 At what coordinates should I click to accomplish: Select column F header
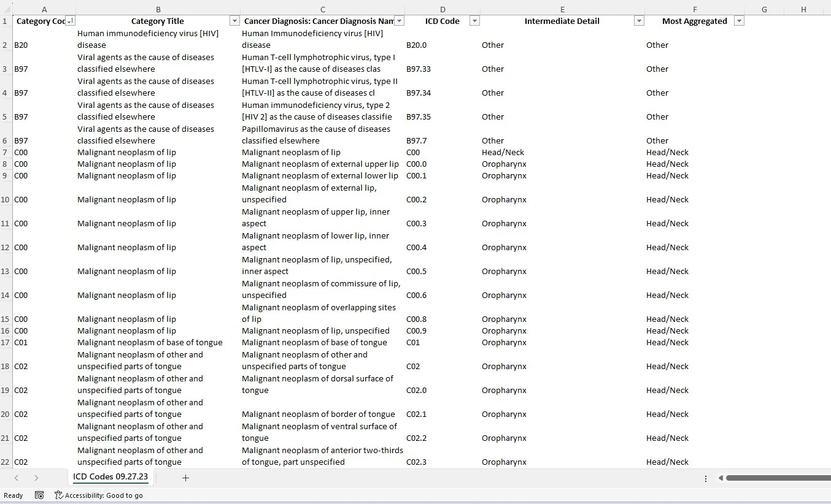tap(695, 9)
